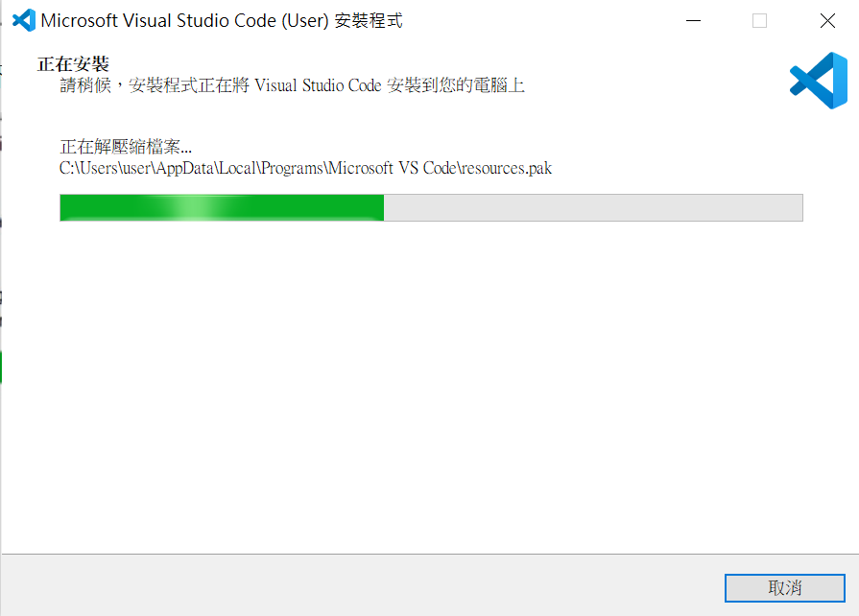Viewport: 859px width, 616px height.
Task: Click empty white area below progress bar
Action: [x=430, y=383]
